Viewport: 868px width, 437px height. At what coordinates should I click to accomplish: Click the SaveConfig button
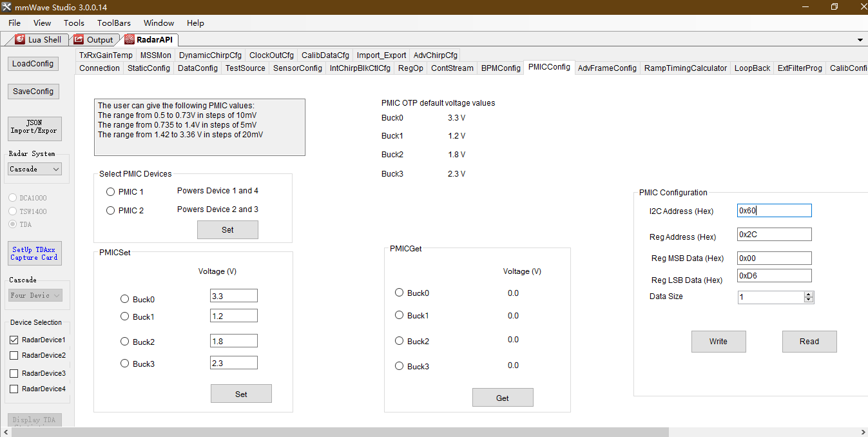click(x=33, y=92)
